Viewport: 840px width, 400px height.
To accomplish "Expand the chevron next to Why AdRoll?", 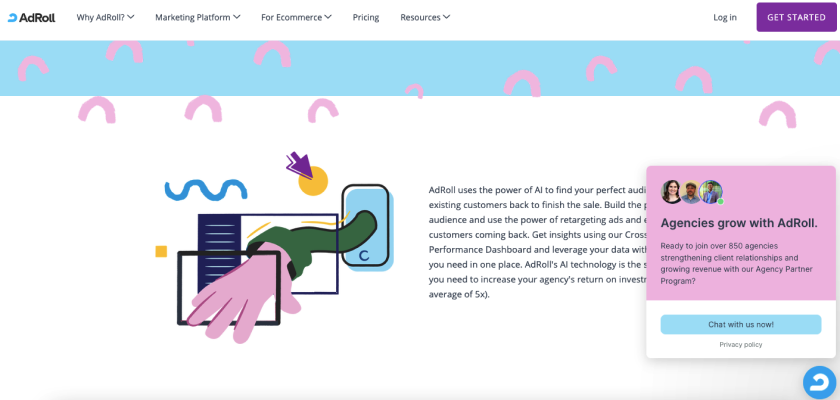I will point(131,17).
